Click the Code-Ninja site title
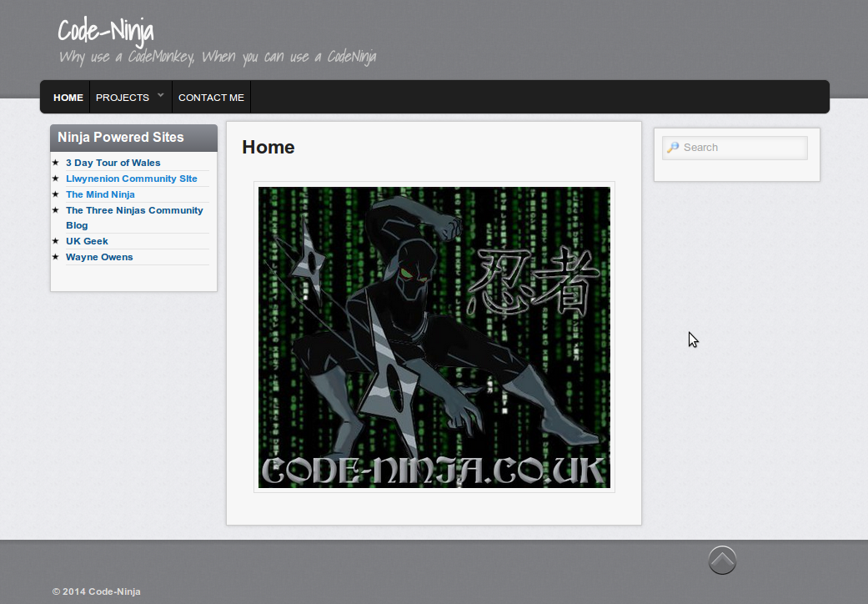 click(x=106, y=31)
